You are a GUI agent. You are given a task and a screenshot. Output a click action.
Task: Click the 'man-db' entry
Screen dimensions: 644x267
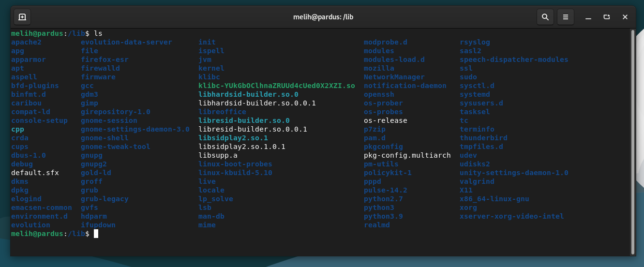click(x=211, y=216)
